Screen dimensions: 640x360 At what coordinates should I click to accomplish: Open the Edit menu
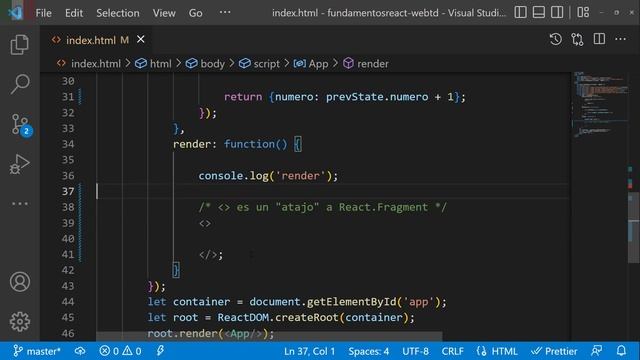[74, 13]
